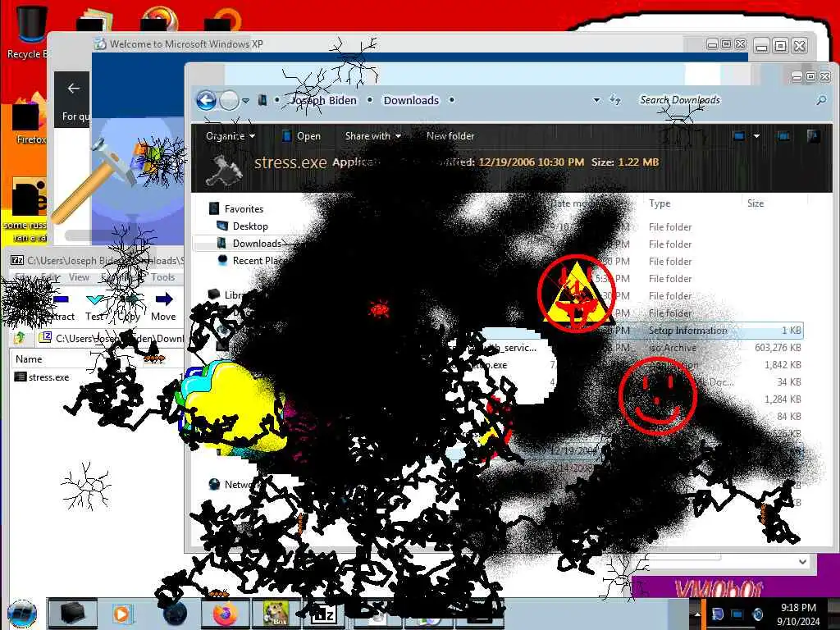Open the view options dropdown arrow
The width and height of the screenshot is (840, 630).
pos(756,136)
